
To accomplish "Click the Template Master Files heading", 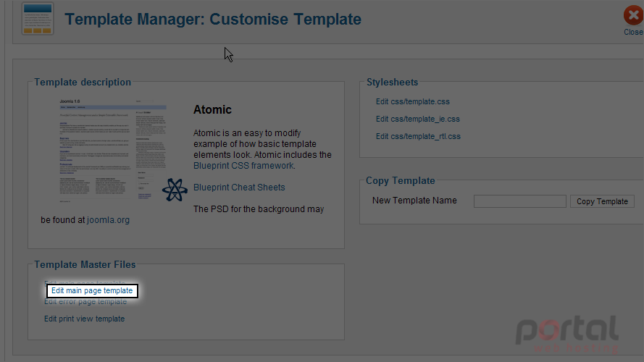I will [x=85, y=265].
